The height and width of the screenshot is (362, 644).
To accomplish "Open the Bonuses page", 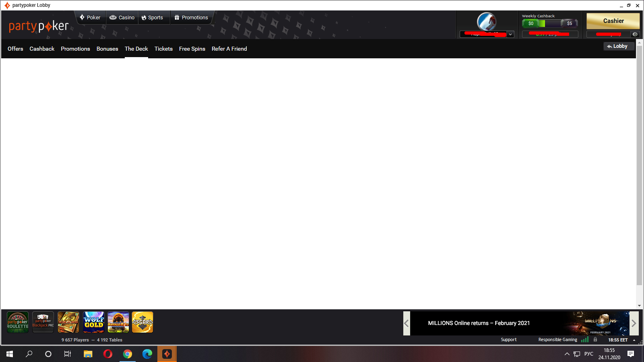I will [107, 49].
